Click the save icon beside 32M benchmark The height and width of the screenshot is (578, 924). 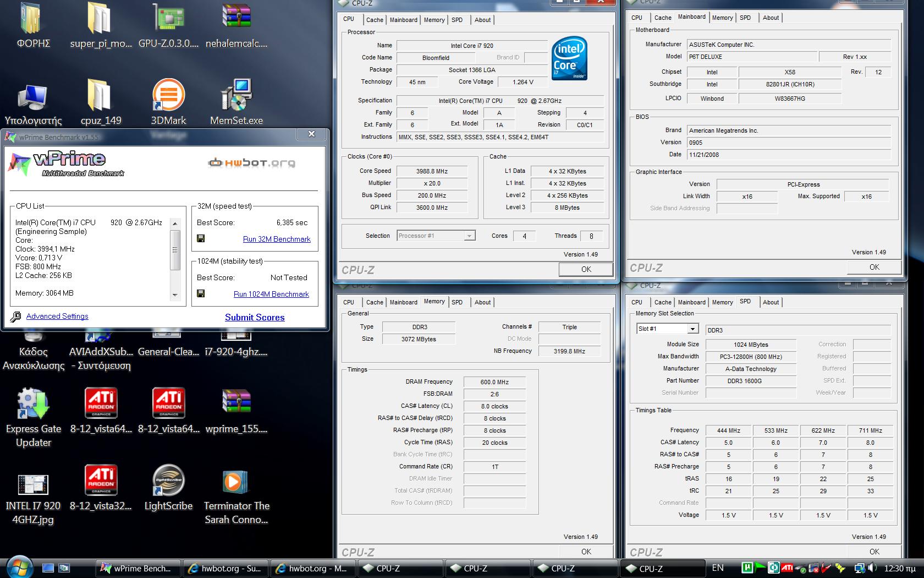[201, 238]
